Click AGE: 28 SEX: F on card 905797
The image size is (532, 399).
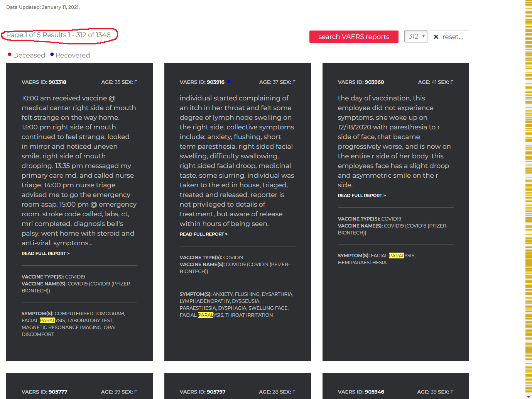[x=277, y=392]
